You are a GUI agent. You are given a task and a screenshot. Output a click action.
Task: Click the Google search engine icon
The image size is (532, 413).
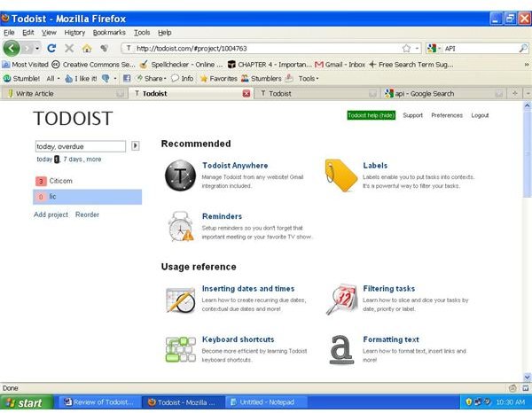tap(432, 49)
